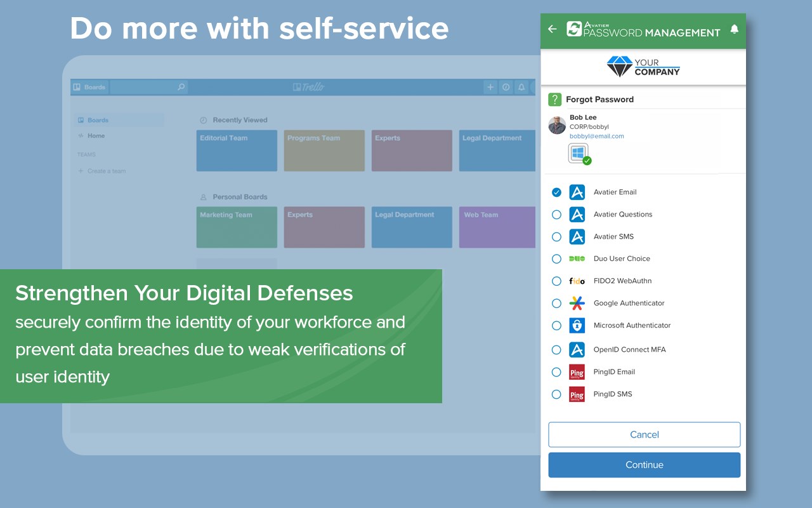Screen dimensions: 812x508
Task: Open the Web Team board tile
Action: (497, 227)
